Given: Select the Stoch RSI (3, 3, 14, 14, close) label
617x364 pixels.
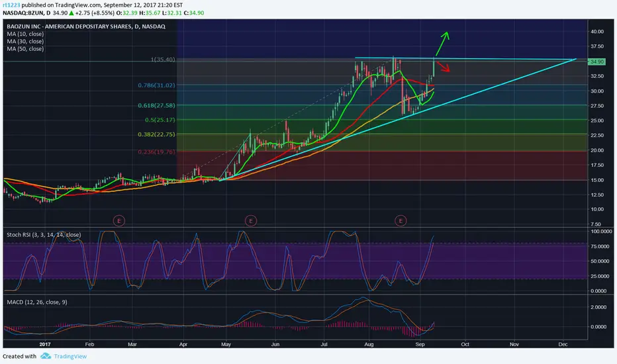Looking at the screenshot, I should coord(44,234).
